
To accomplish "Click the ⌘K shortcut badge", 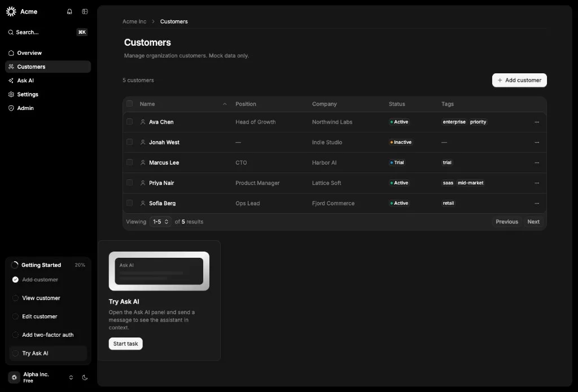I will click(82, 32).
